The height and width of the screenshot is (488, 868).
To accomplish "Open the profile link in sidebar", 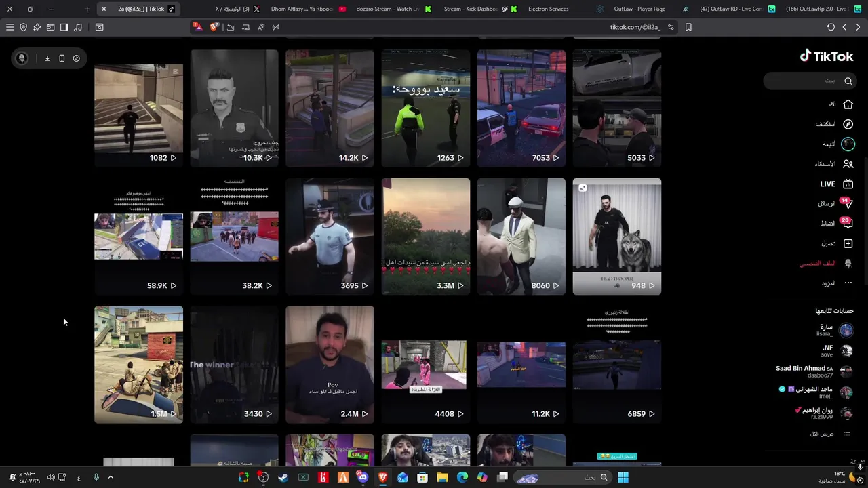I will pos(826,263).
